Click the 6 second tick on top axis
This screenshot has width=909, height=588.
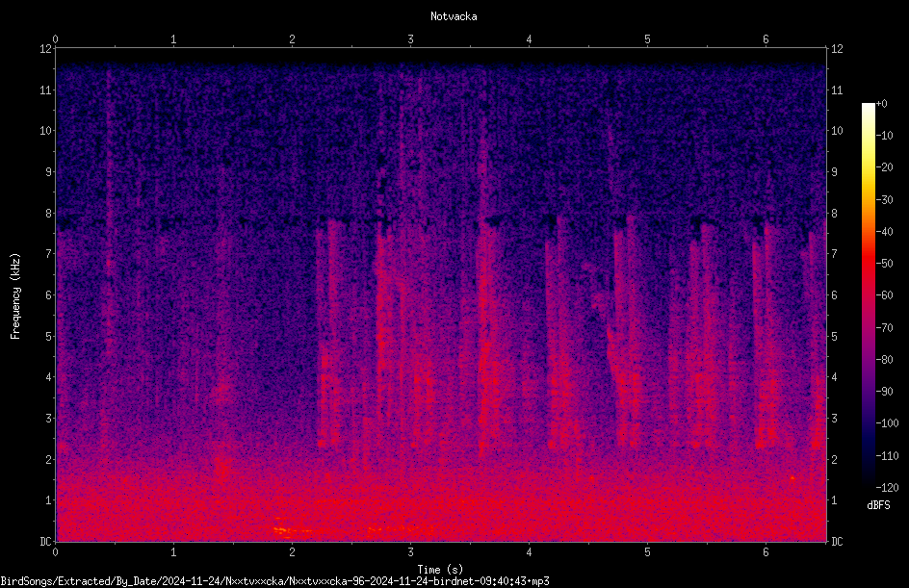tap(766, 39)
